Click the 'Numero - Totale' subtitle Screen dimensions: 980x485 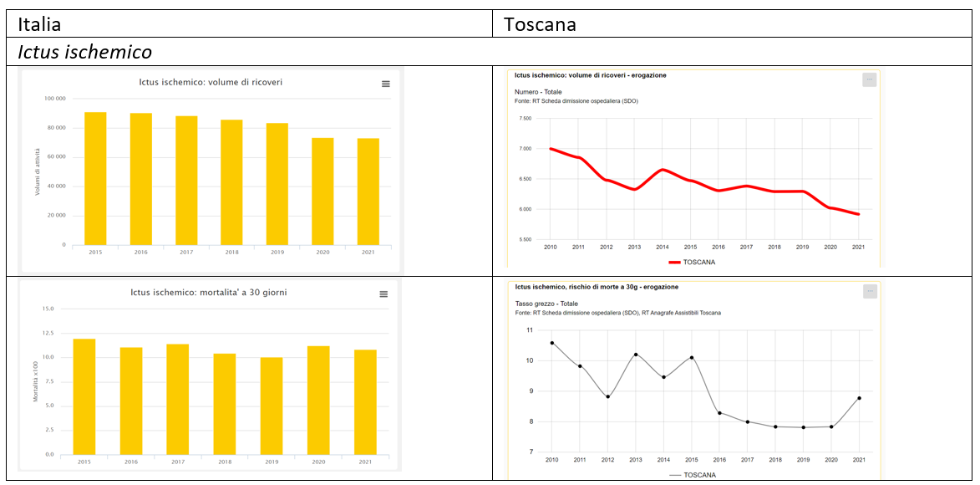[540, 92]
